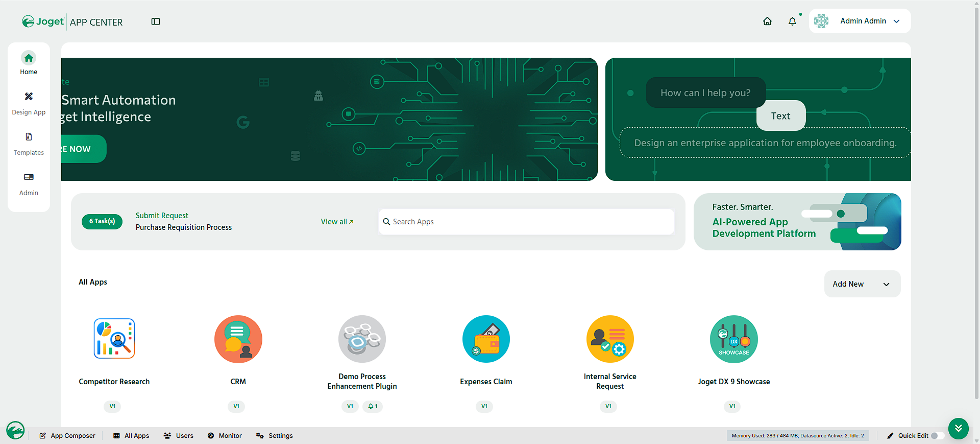Image resolution: width=980 pixels, height=444 pixels.
Task: Click the home icon in top header
Action: point(767,21)
